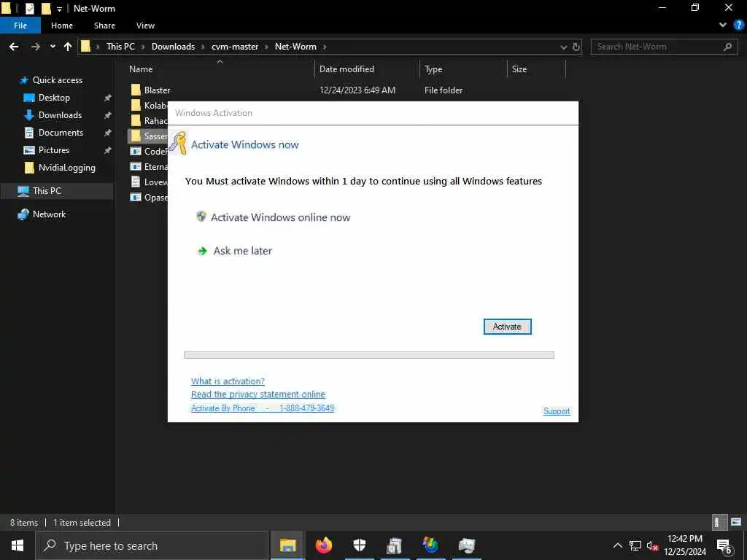Click the Search Net-Worm field
Viewport: 747px width, 560px height.
pyautogui.click(x=664, y=47)
